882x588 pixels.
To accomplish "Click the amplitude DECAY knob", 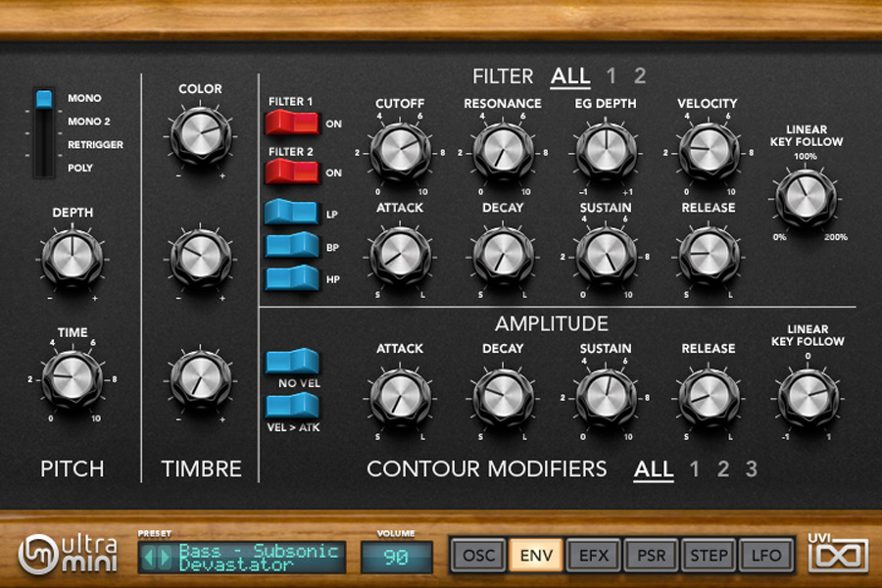I will point(503,398).
